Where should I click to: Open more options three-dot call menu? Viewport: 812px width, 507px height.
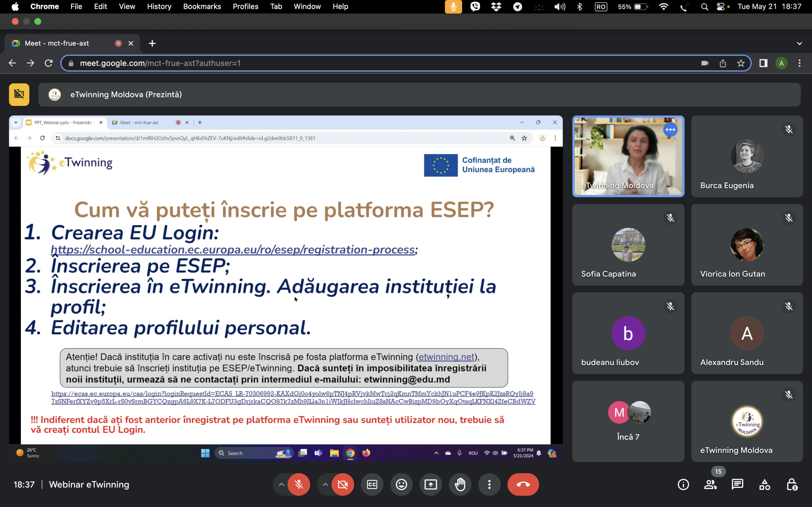coord(489,484)
